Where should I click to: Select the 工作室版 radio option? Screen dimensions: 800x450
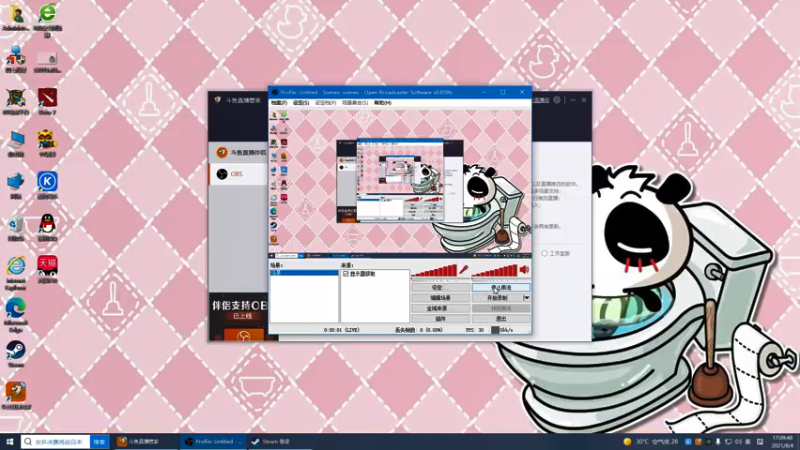(x=544, y=253)
